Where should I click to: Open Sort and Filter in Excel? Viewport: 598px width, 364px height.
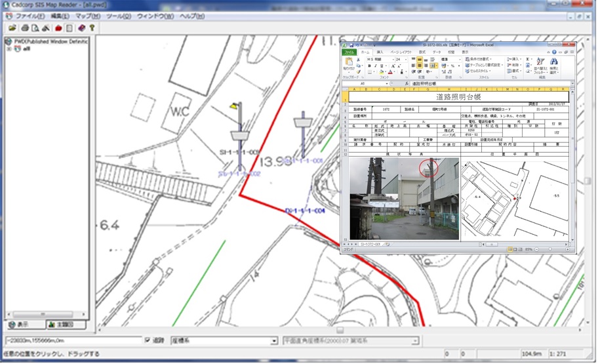(x=541, y=66)
